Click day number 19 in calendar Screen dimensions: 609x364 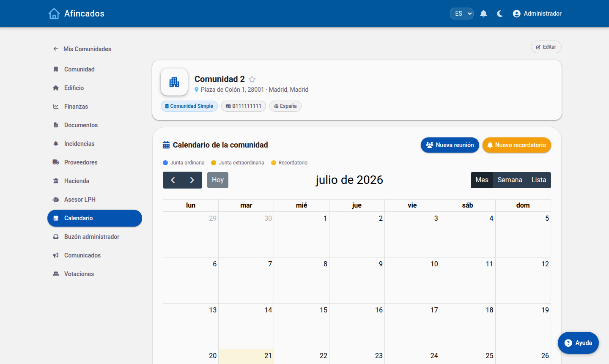pos(545,310)
